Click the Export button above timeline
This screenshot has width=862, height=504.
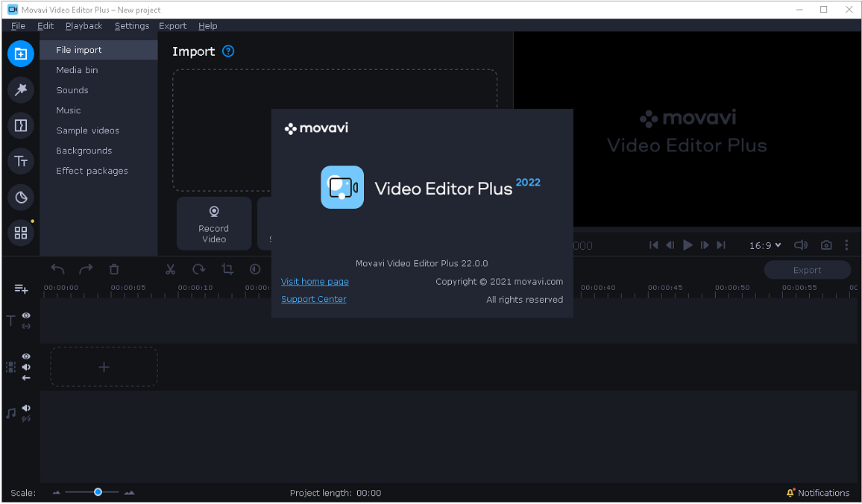click(x=807, y=270)
